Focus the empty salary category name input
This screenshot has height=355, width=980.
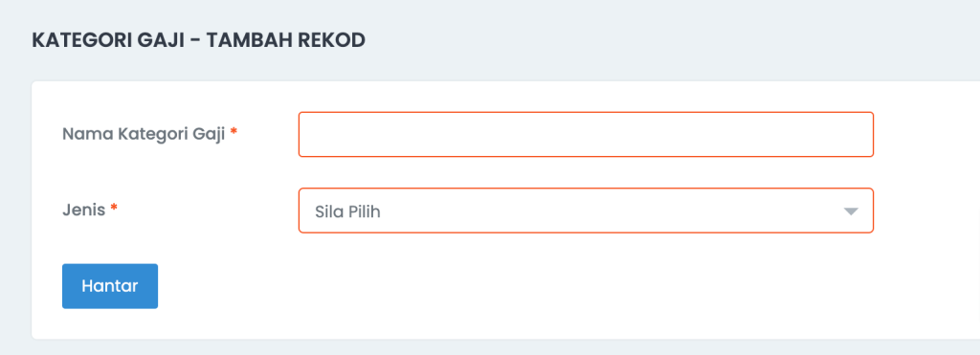(x=586, y=134)
